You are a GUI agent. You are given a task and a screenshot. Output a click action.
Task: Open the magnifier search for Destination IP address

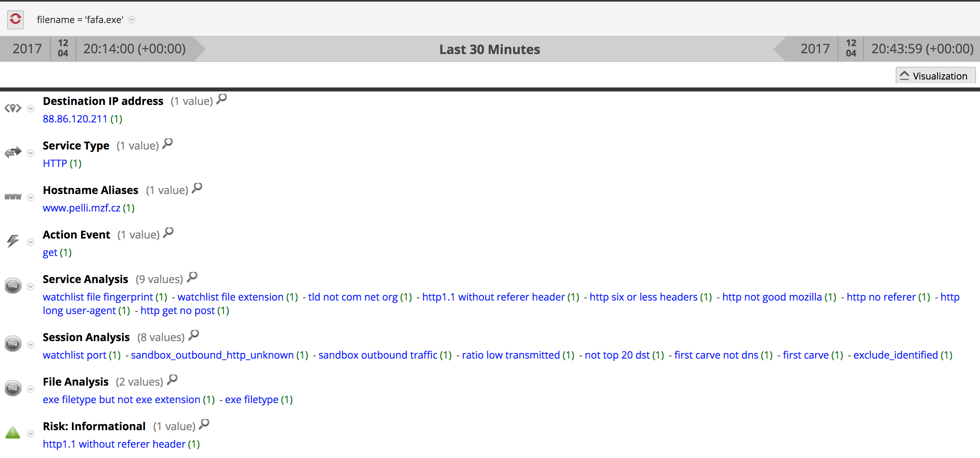(x=222, y=100)
